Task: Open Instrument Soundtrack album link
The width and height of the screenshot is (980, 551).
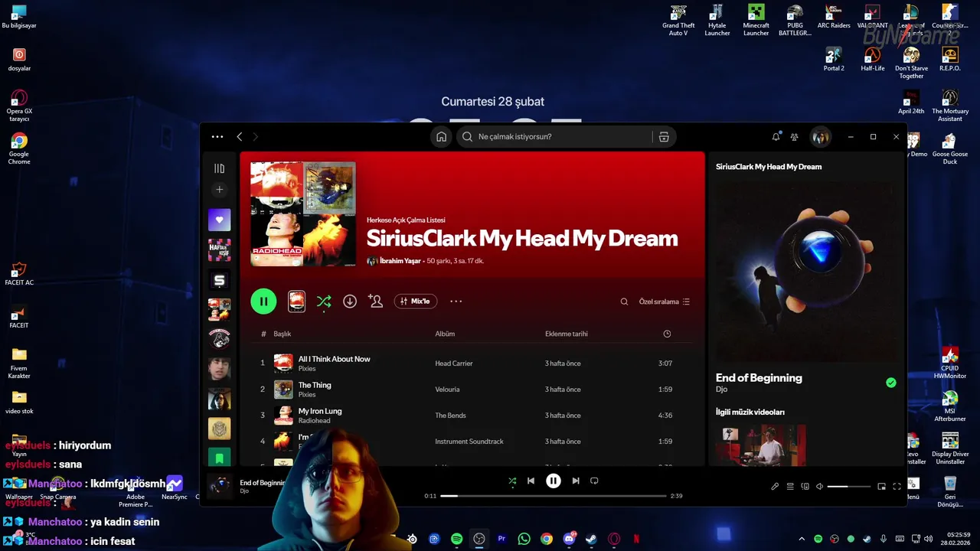Action: 469,442
